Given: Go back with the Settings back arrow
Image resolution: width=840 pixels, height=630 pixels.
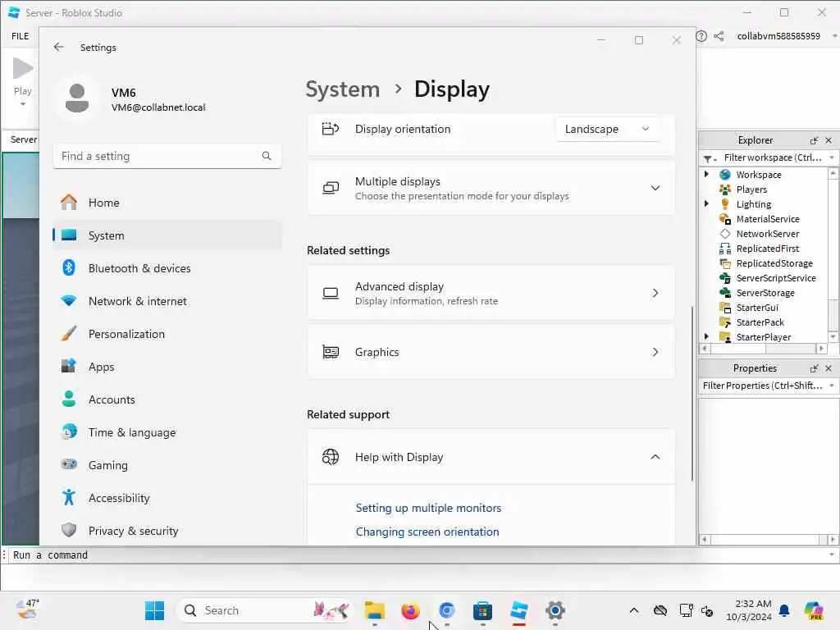Looking at the screenshot, I should [x=59, y=47].
